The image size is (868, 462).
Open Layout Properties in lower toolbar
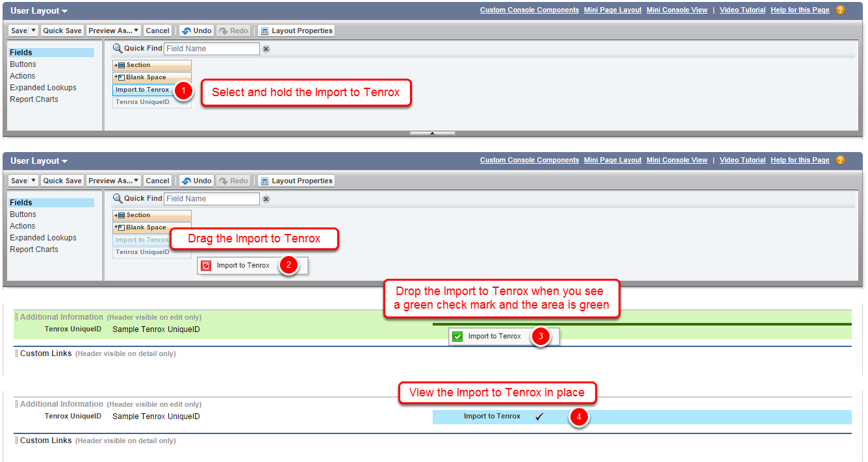(x=296, y=181)
